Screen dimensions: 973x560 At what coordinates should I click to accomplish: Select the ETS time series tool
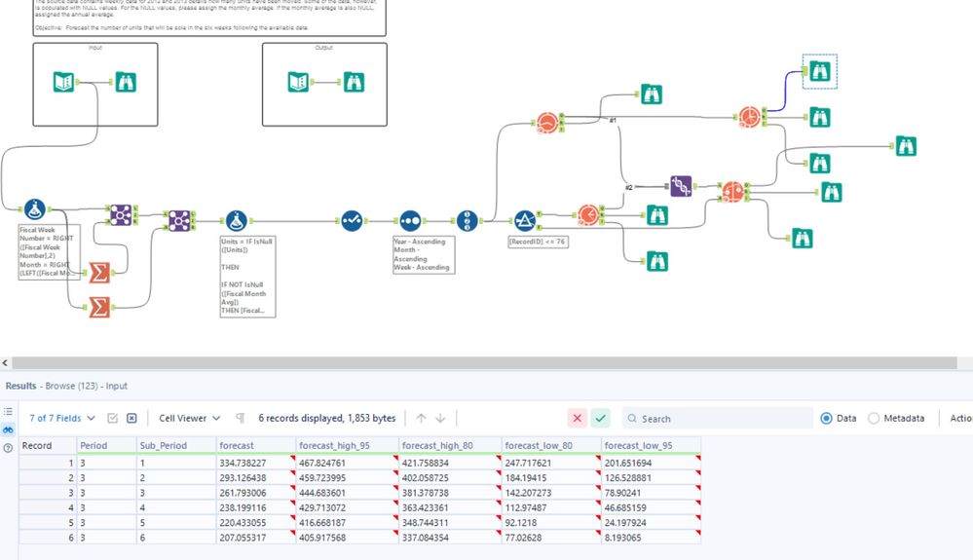[x=547, y=123]
